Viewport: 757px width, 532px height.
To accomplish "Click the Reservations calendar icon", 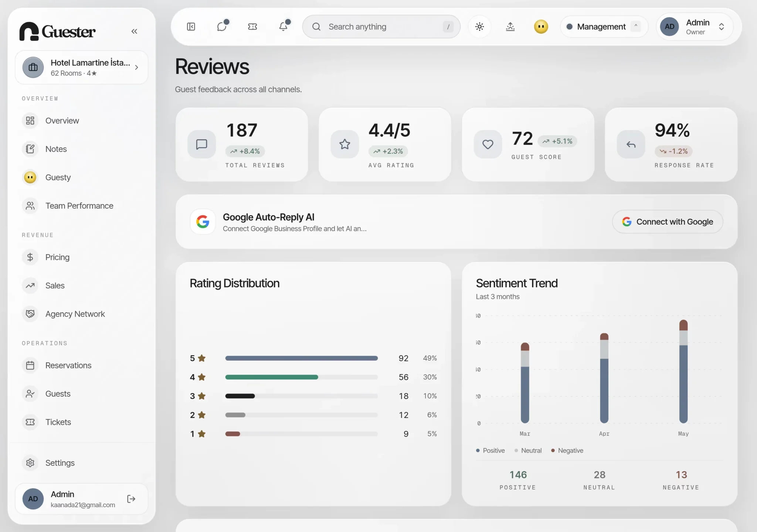I will tap(30, 365).
